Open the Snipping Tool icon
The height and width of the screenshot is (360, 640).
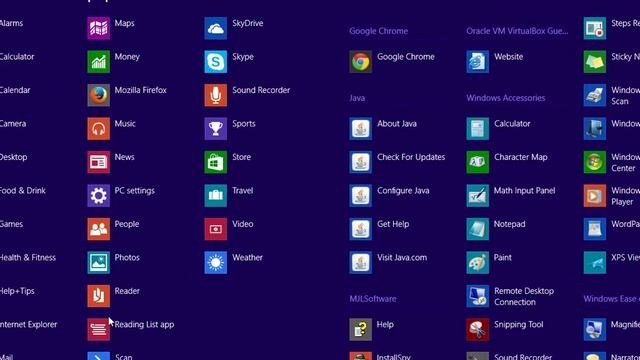point(478,329)
